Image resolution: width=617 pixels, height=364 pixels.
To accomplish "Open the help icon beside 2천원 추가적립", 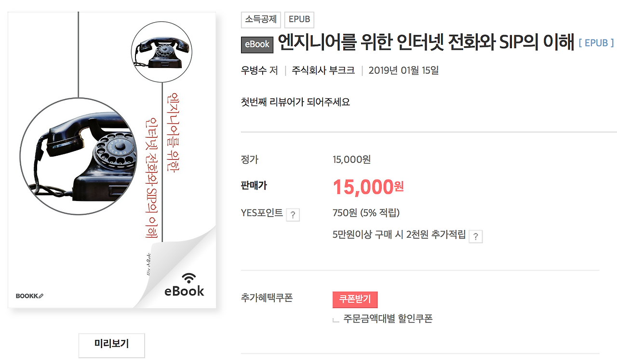I will click(x=475, y=236).
